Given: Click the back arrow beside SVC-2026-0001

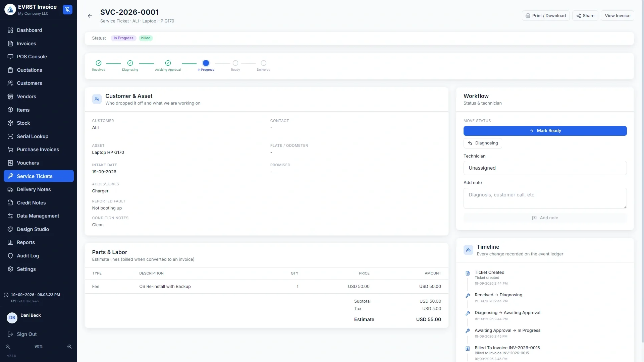Looking at the screenshot, I should click(x=90, y=16).
